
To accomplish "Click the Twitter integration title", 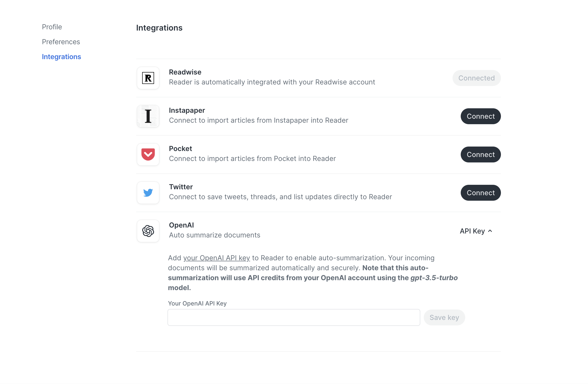I will click(x=181, y=187).
